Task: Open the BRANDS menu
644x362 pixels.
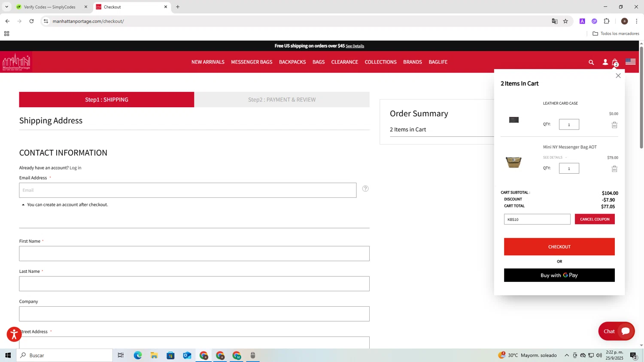Action: [413, 62]
